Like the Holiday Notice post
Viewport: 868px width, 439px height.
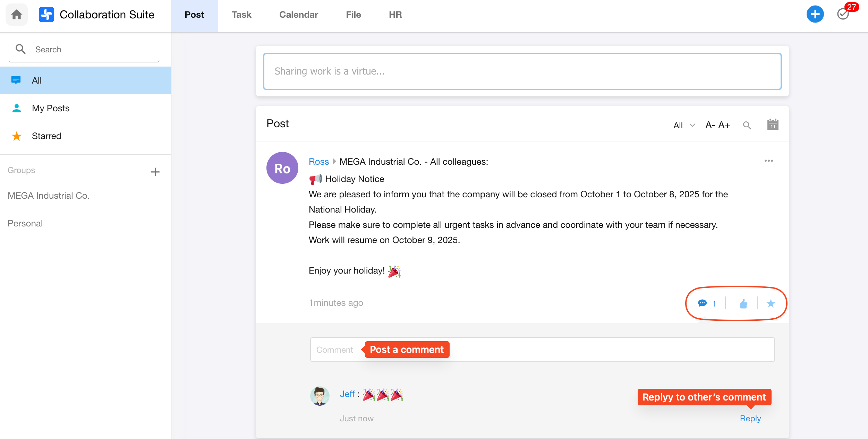pos(743,304)
